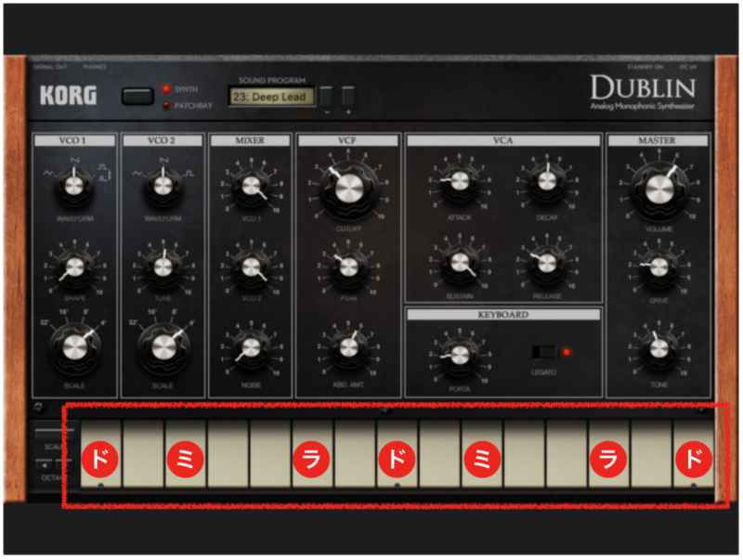Click the VCO 1 section header

click(74, 140)
